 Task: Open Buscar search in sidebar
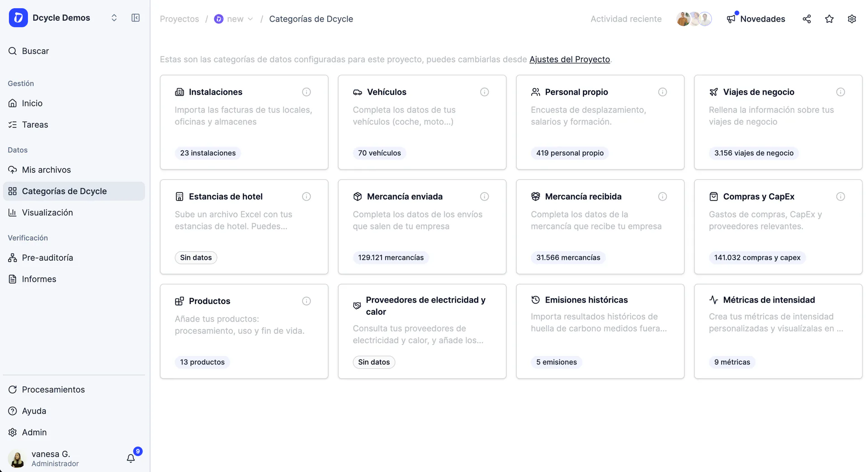pos(74,51)
